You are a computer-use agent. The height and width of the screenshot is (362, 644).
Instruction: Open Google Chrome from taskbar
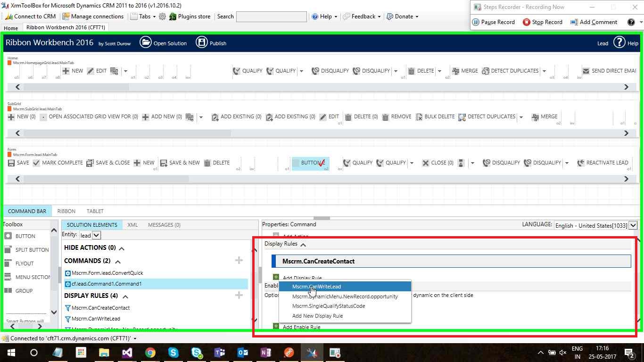click(x=150, y=353)
